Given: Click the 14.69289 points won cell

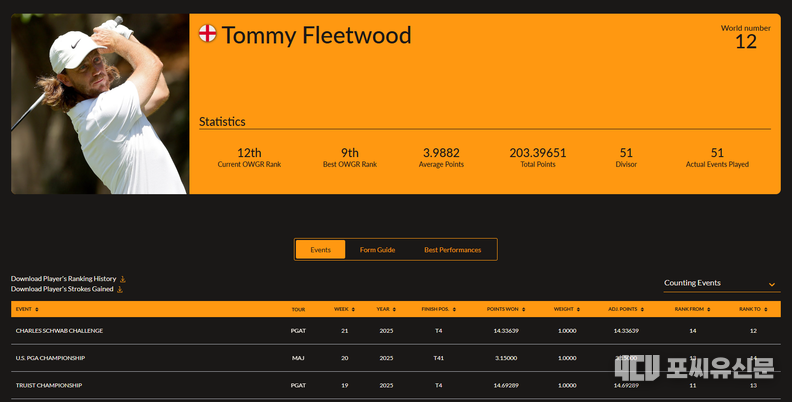Looking at the screenshot, I should 506,385.
